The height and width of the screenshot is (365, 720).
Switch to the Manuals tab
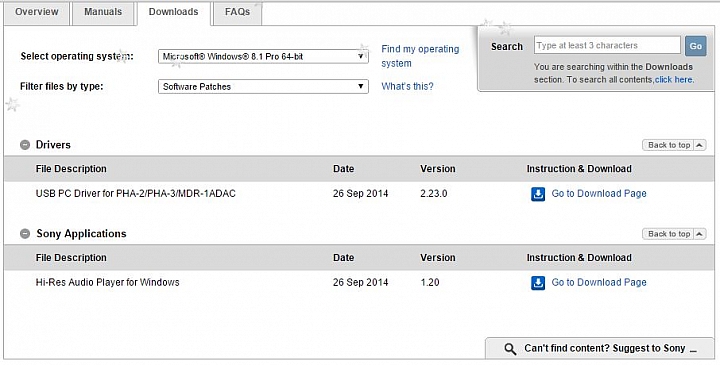click(x=103, y=12)
